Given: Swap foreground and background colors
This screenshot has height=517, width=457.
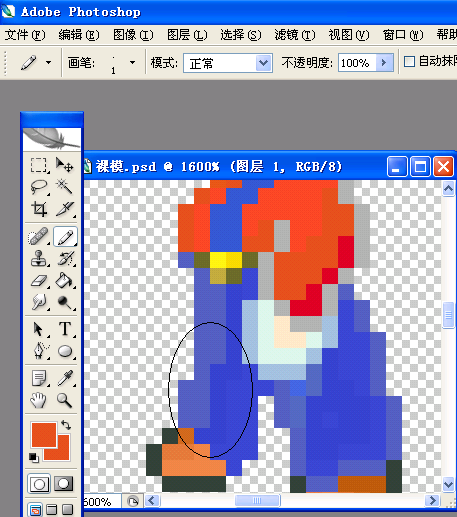Looking at the screenshot, I should 66,425.
